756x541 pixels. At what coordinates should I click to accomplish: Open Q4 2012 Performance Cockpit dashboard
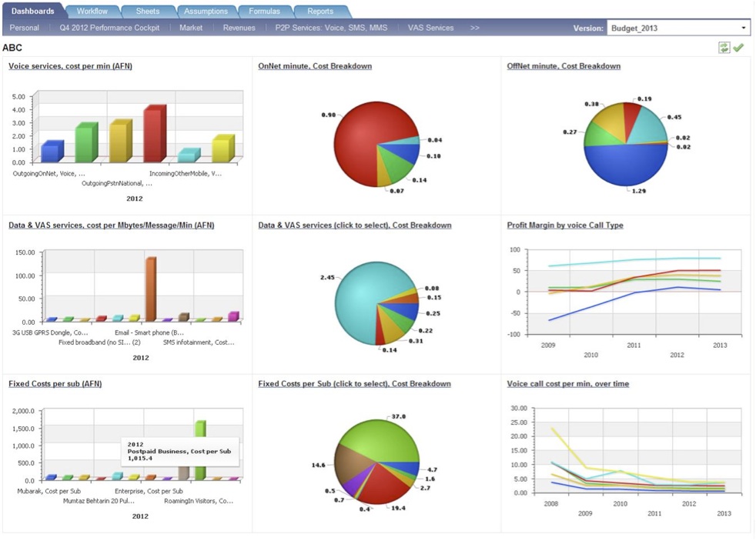109,27
